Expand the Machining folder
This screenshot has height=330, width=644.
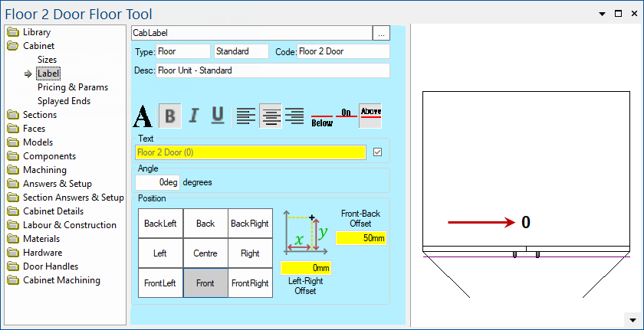click(x=37, y=170)
